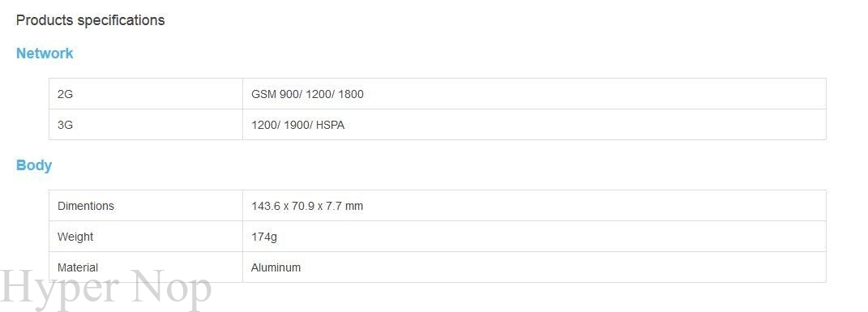The image size is (868, 312).
Task: Click the GSM 900/ 1200/ 1800 value
Action: point(307,94)
